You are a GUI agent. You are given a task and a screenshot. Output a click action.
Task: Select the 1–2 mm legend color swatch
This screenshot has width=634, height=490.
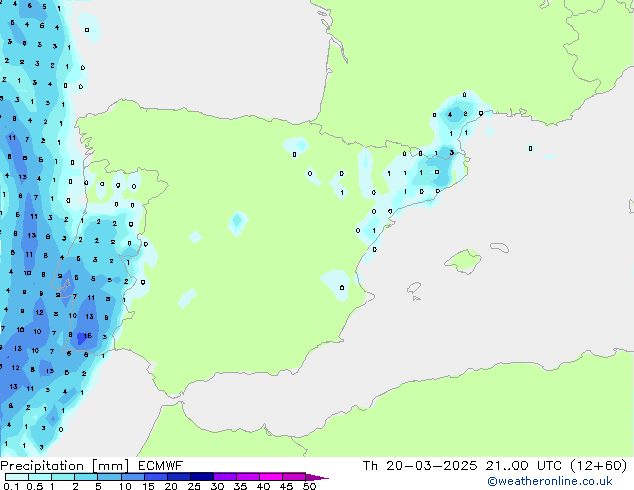(x=63, y=477)
